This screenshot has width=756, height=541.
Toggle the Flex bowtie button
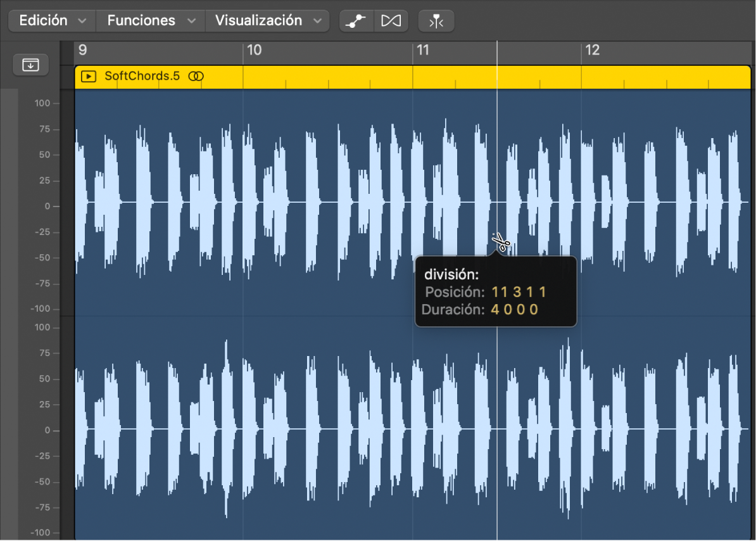(x=391, y=21)
